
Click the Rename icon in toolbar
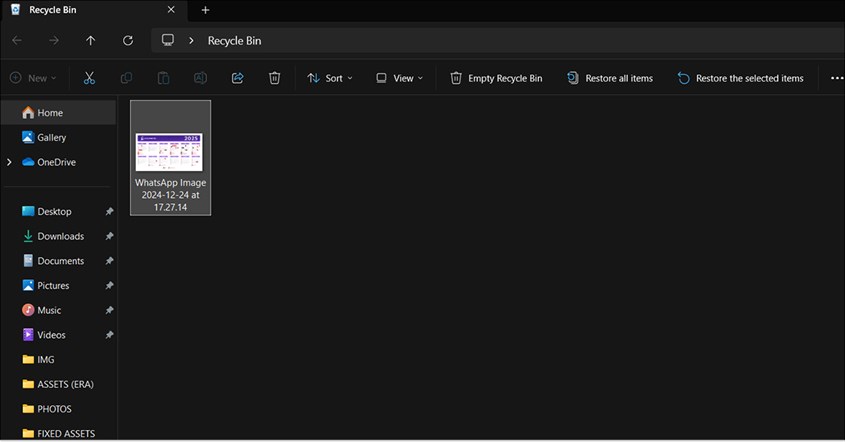point(200,78)
